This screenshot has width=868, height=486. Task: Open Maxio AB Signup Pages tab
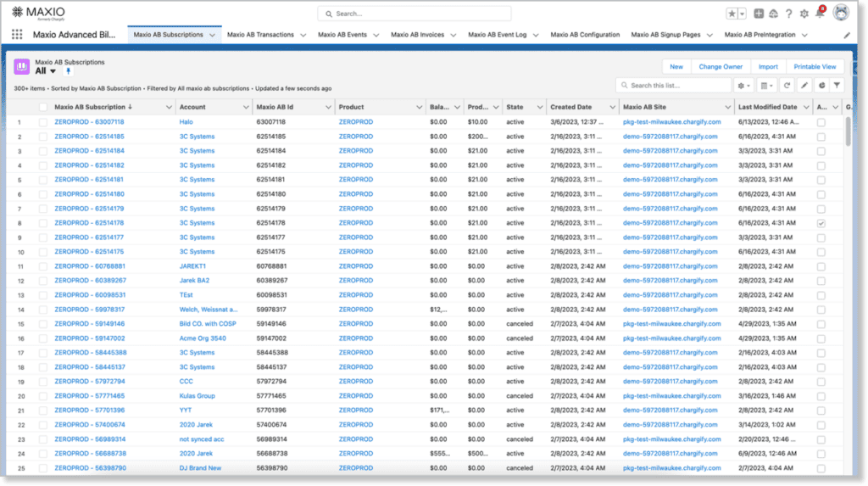point(665,35)
